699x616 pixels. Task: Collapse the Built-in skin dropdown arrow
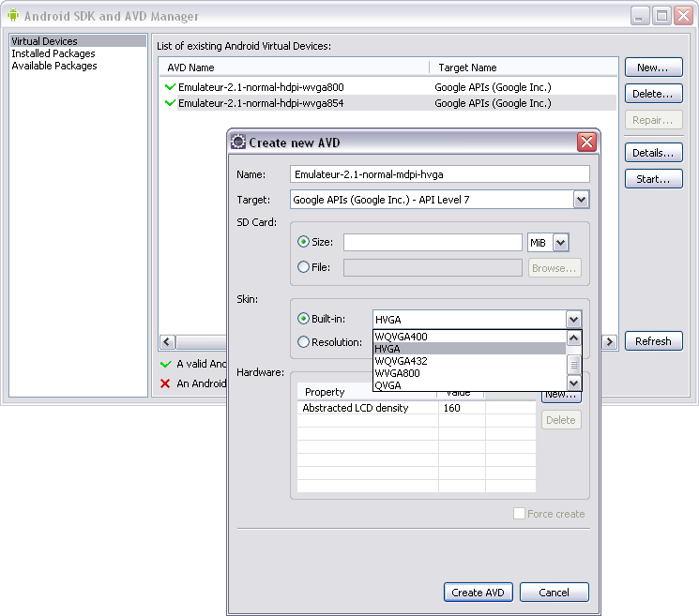(x=573, y=319)
